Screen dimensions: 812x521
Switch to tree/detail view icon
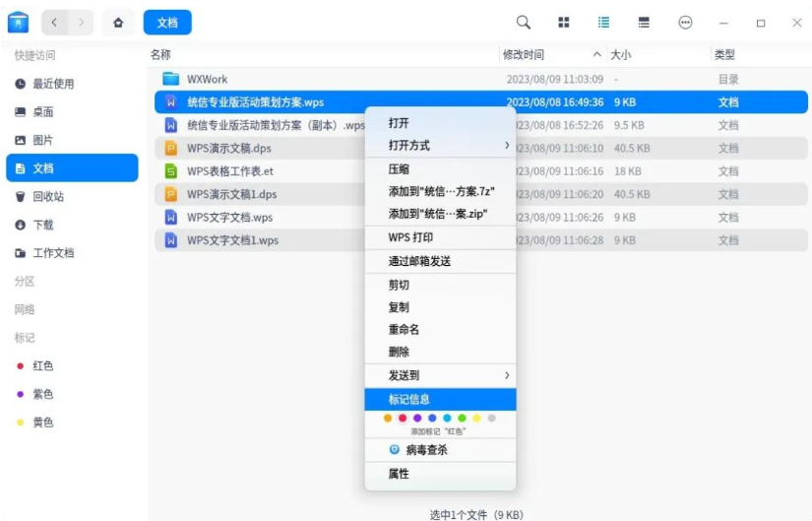644,23
